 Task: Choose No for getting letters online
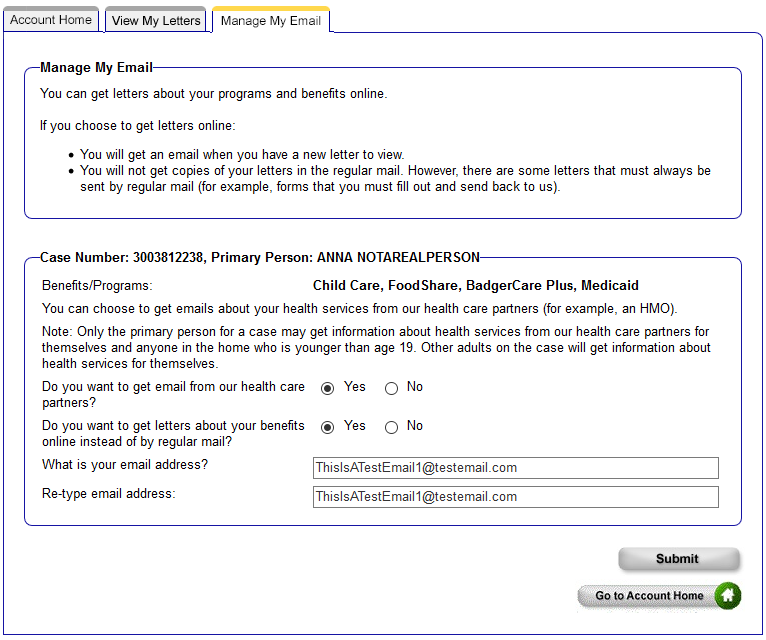point(391,427)
